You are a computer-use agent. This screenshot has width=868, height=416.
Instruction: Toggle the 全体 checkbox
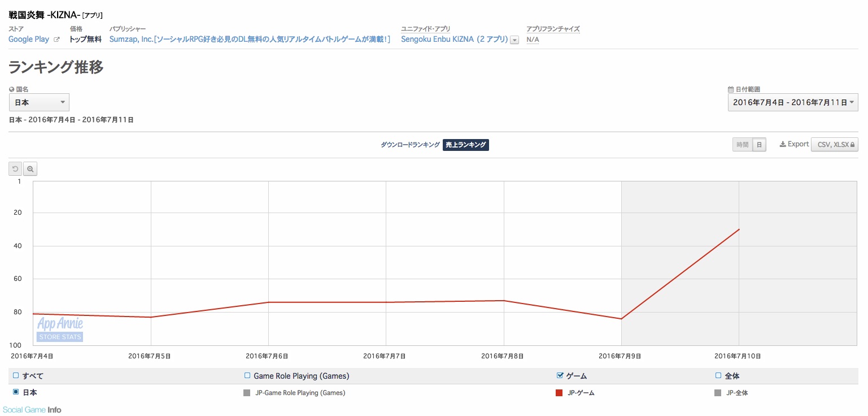(718, 375)
